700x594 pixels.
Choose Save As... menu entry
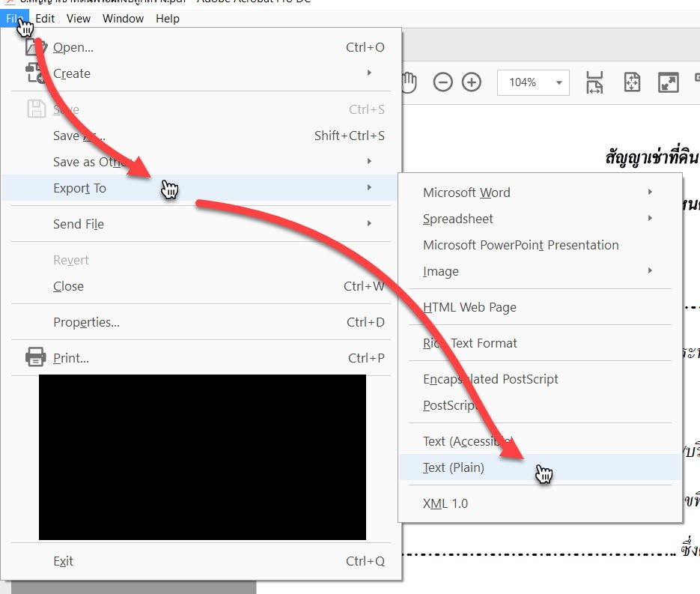click(x=199, y=136)
